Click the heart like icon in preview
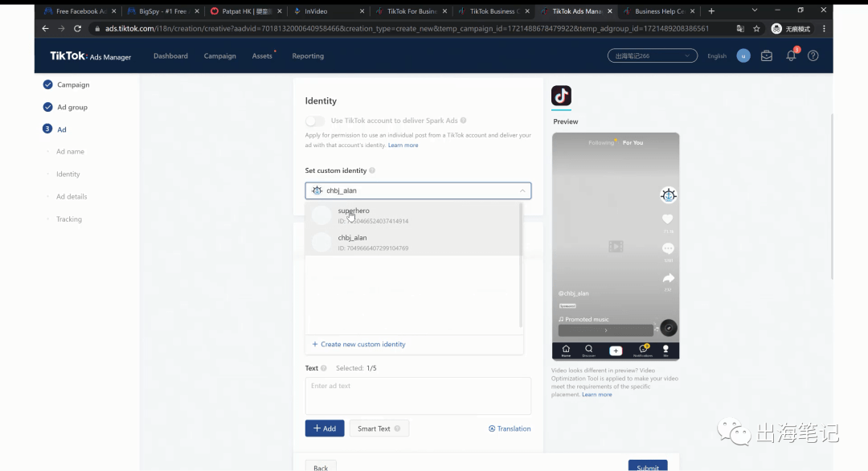The height and width of the screenshot is (471, 868). tap(668, 219)
